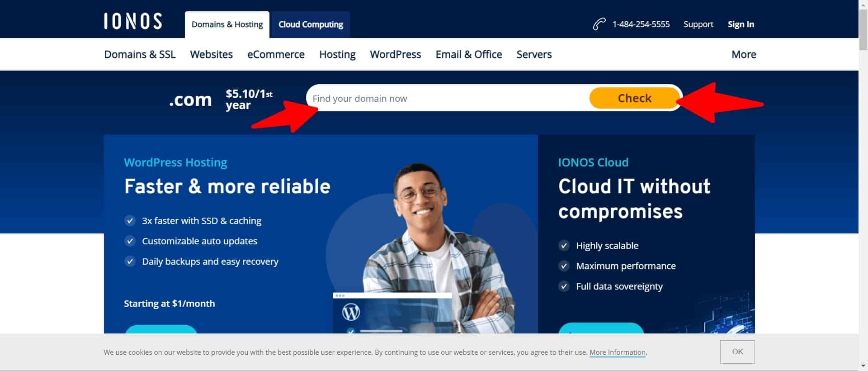Expand the Email & Office menu
Image resolution: width=868 pixels, height=371 pixels.
pos(468,54)
